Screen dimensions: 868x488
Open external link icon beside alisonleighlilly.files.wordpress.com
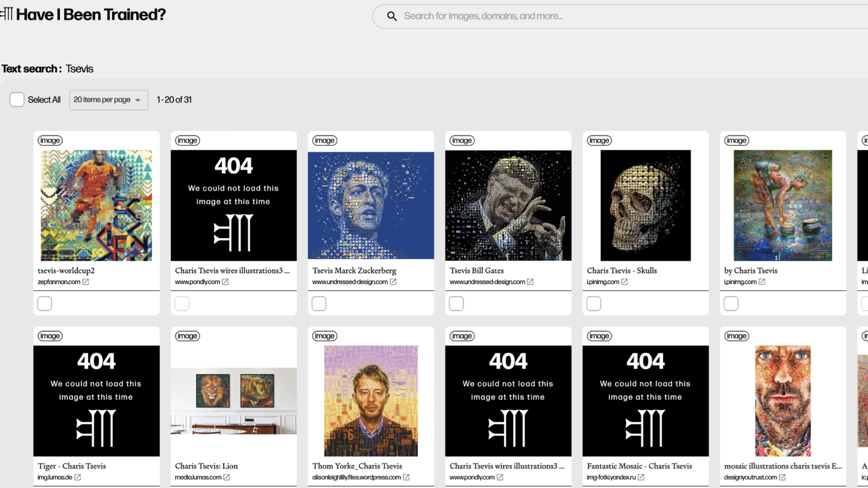click(x=406, y=478)
